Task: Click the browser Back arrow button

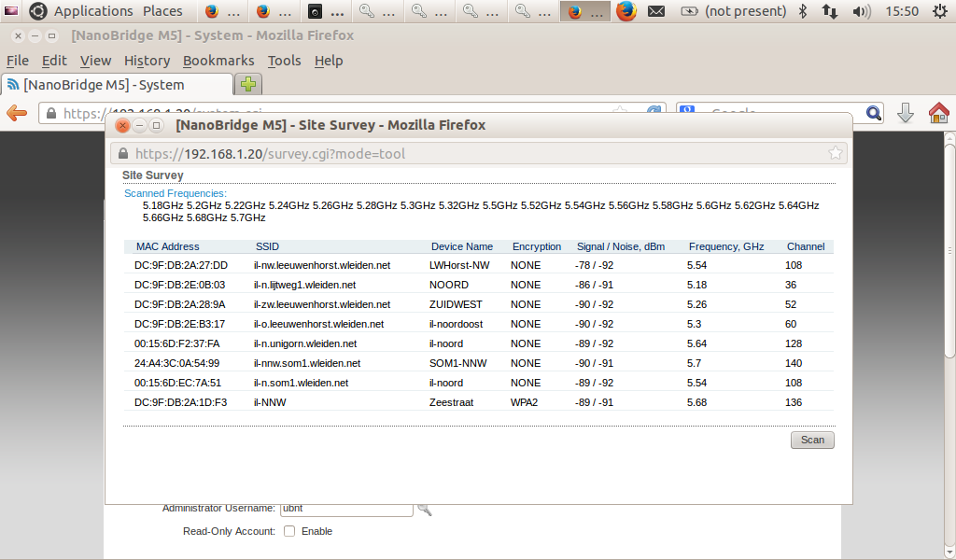Action: coord(17,113)
